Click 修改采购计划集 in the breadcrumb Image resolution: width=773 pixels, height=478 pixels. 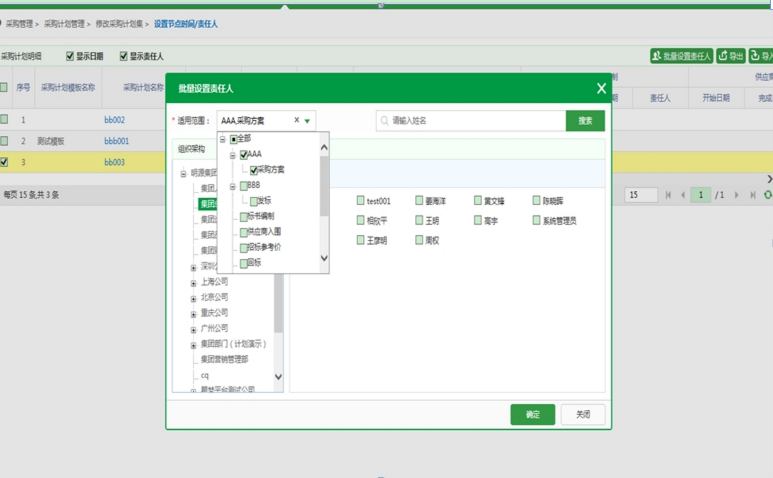(x=119, y=24)
